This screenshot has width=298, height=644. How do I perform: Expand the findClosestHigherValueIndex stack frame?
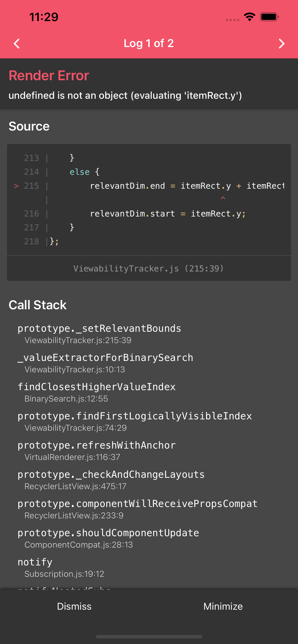[97, 386]
